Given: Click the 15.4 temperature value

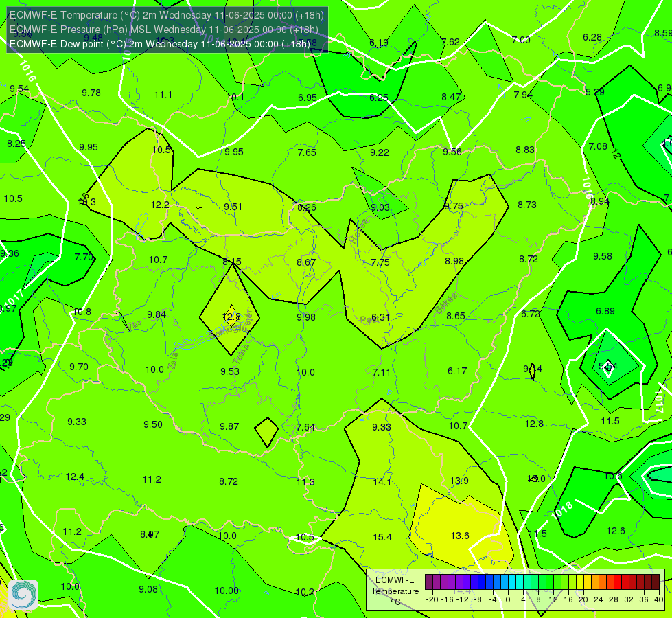Looking at the screenshot, I should coord(382,537).
